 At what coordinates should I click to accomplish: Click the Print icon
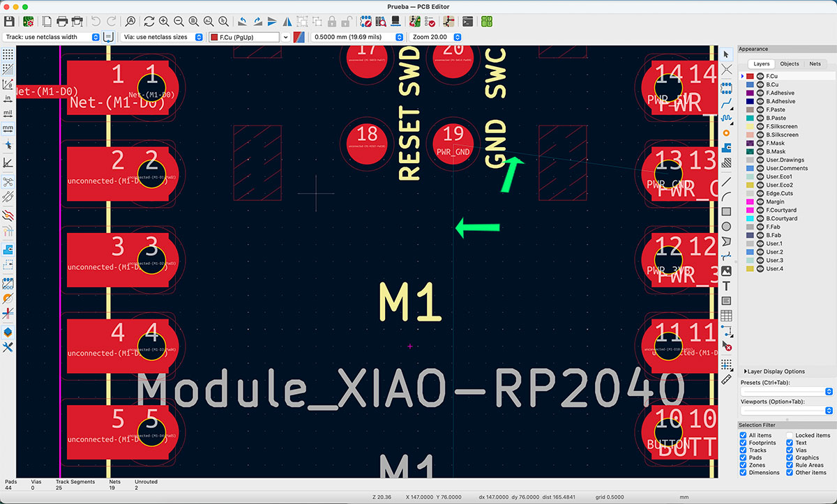click(x=62, y=22)
